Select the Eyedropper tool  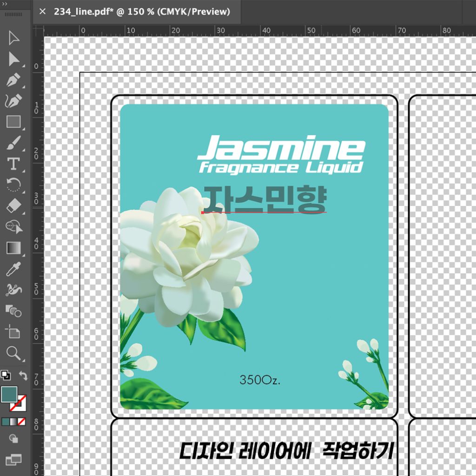pyautogui.click(x=13, y=269)
